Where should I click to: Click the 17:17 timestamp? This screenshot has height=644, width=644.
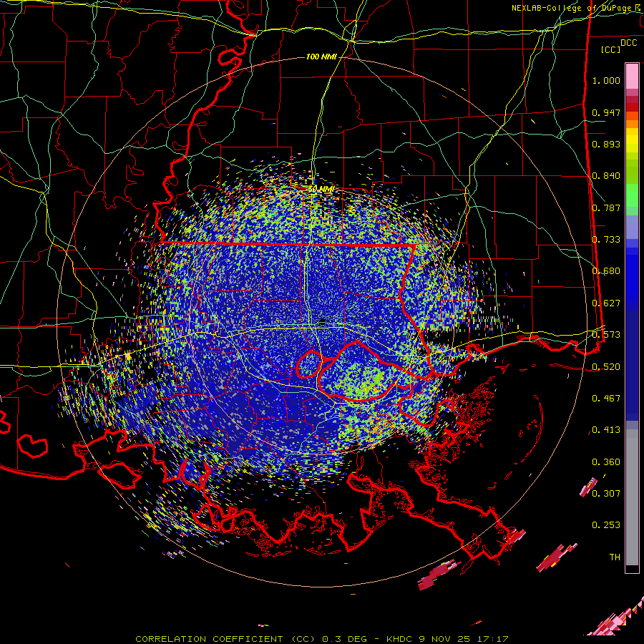pyautogui.click(x=494, y=639)
